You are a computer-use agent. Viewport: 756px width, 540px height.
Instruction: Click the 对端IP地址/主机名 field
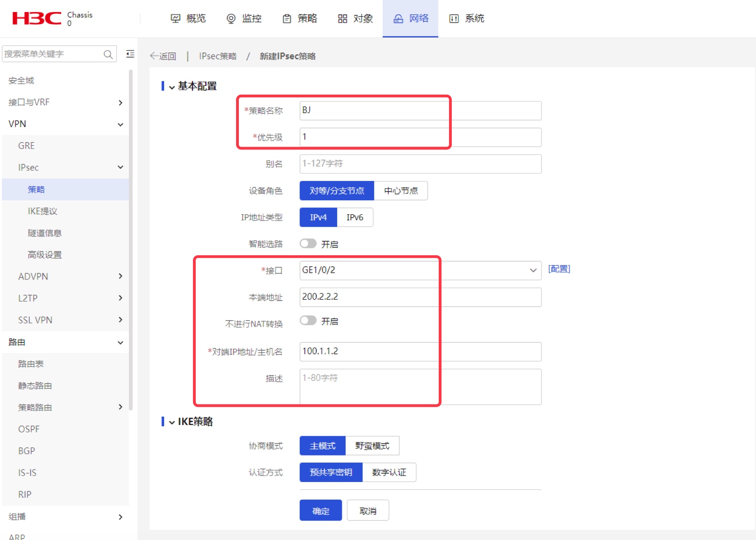(420, 352)
